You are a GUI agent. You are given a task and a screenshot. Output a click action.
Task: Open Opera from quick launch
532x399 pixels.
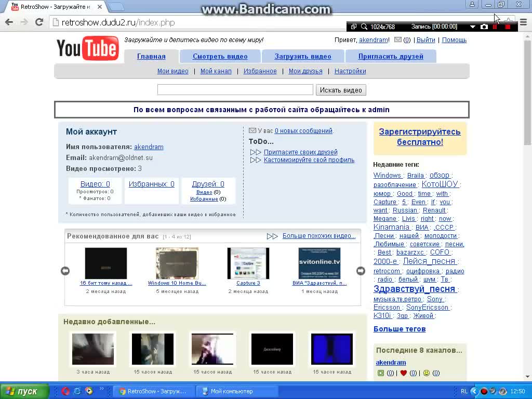pos(65,391)
